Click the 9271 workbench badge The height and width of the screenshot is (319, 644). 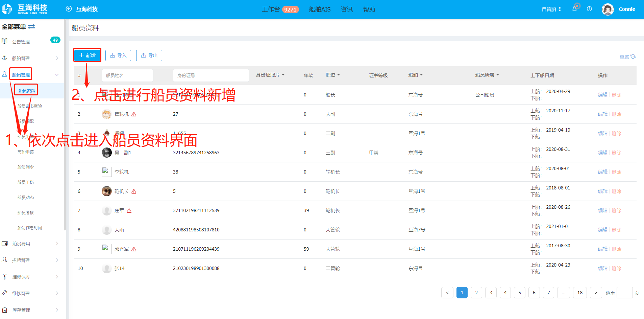(290, 9)
